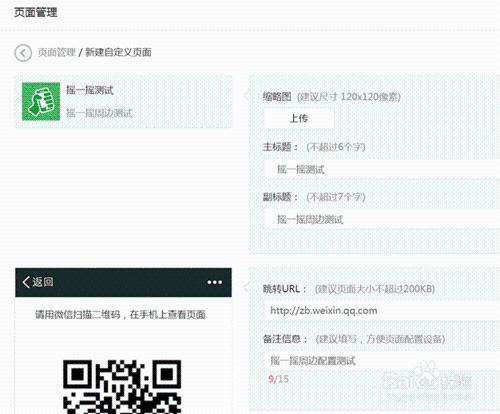Click the circular back arrow icon
Image resolution: width=500 pixels, height=414 pixels.
23,53
